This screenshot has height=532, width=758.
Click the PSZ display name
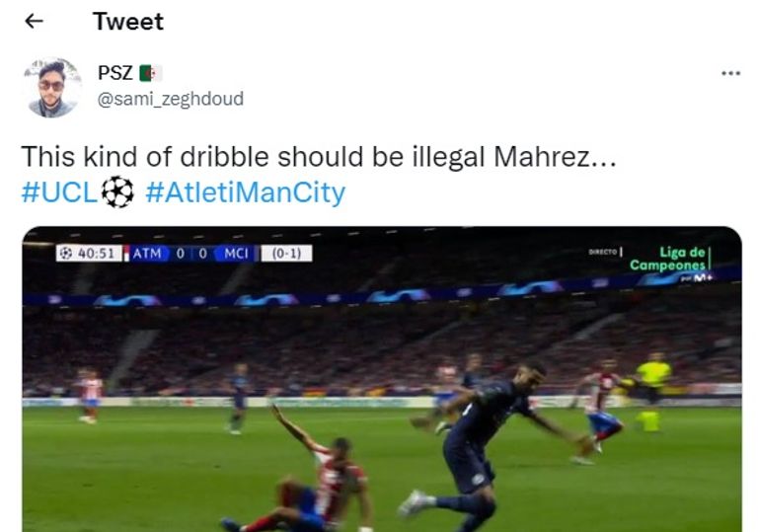[x=115, y=73]
